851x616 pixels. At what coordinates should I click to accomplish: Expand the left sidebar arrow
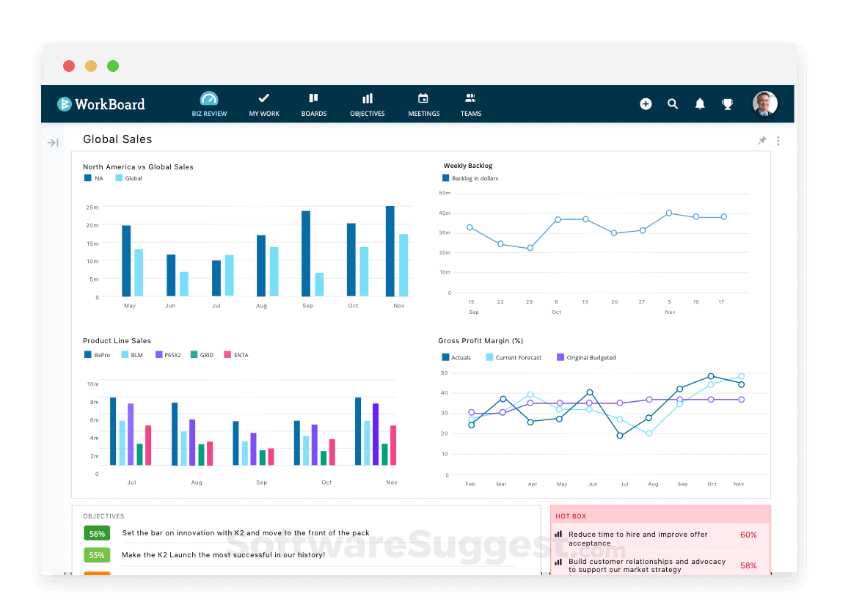[x=52, y=142]
